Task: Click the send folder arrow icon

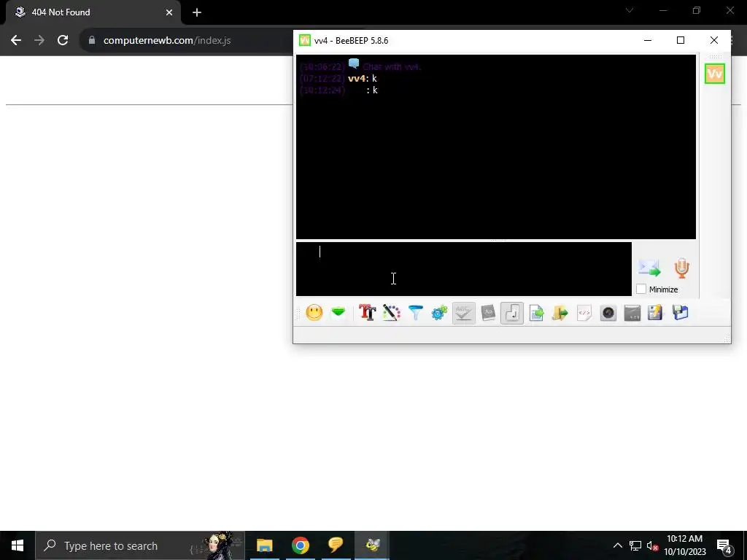Action: (560, 313)
